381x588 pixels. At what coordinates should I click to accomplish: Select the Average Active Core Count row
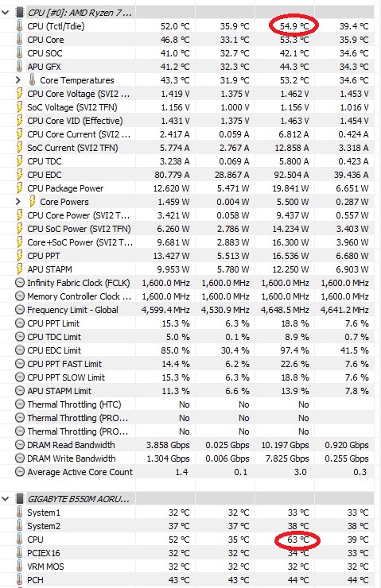(187, 472)
